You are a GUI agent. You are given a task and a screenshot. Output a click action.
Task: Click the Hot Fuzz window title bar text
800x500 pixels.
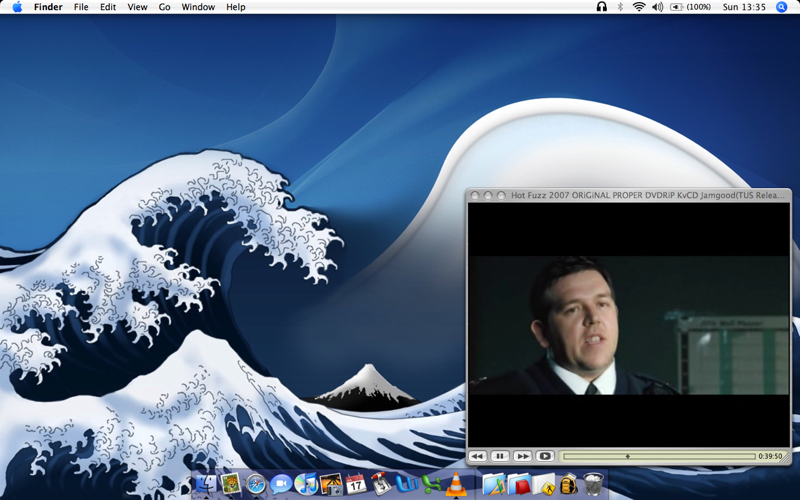[648, 195]
